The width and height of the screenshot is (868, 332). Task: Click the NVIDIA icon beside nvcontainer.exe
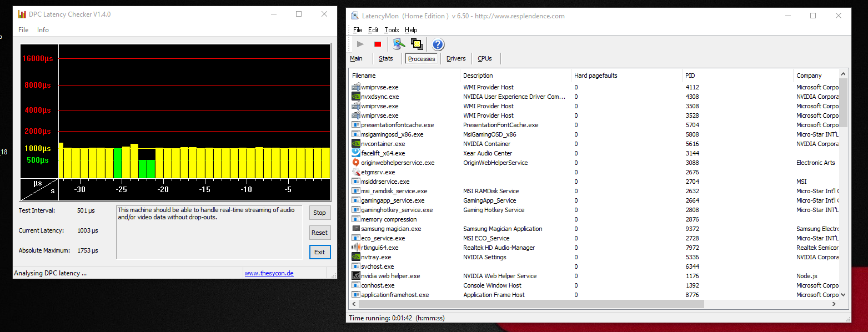click(356, 143)
